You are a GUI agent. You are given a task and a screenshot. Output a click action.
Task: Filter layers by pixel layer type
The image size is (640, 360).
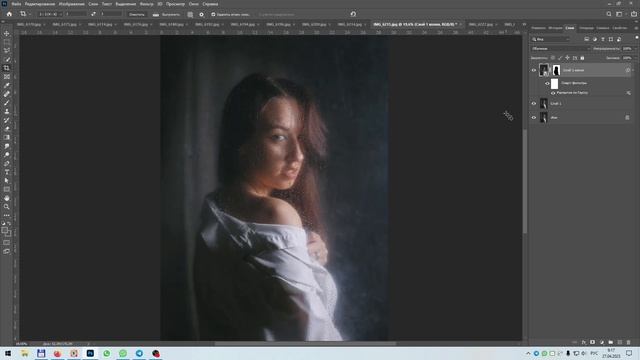pos(587,39)
